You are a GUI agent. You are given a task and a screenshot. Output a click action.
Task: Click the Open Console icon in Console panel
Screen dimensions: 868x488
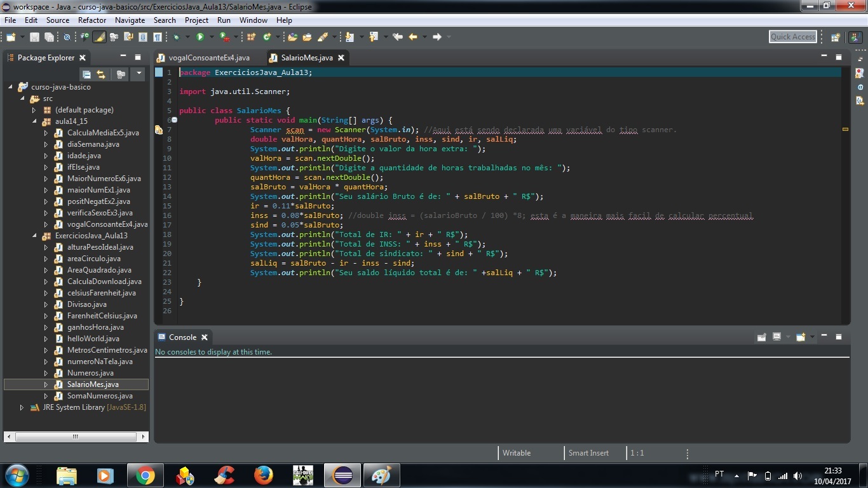click(801, 337)
